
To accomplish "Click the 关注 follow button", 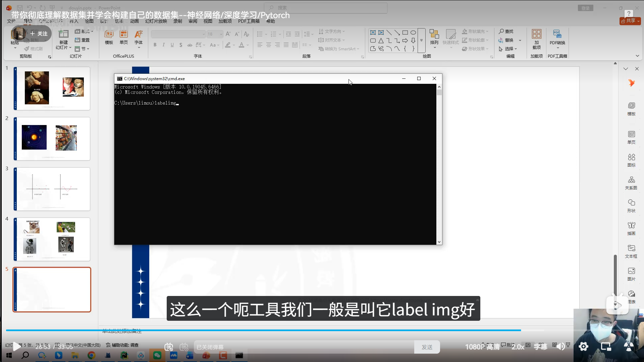I will coord(39,34).
